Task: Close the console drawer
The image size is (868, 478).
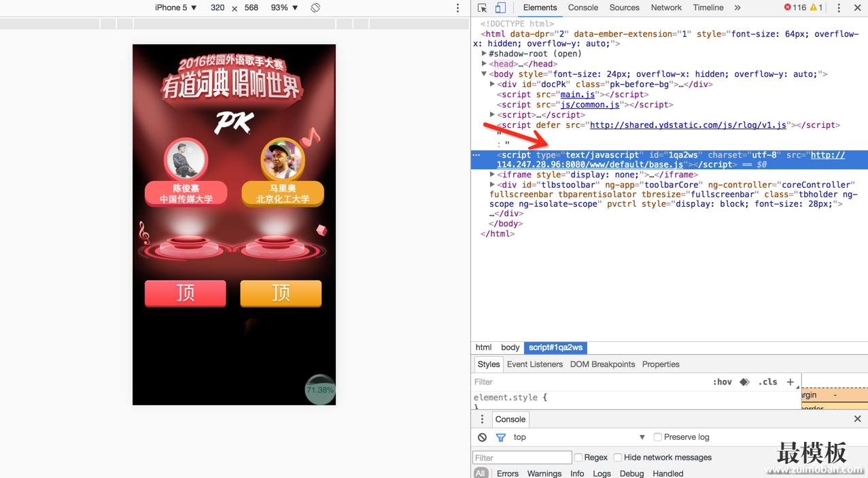Action: pyautogui.click(x=857, y=419)
